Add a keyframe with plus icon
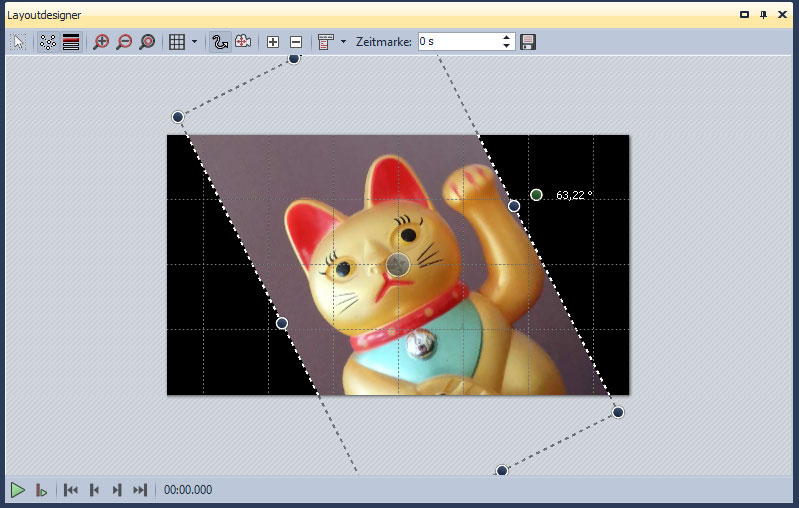Image resolution: width=799 pixels, height=508 pixels. click(x=273, y=42)
